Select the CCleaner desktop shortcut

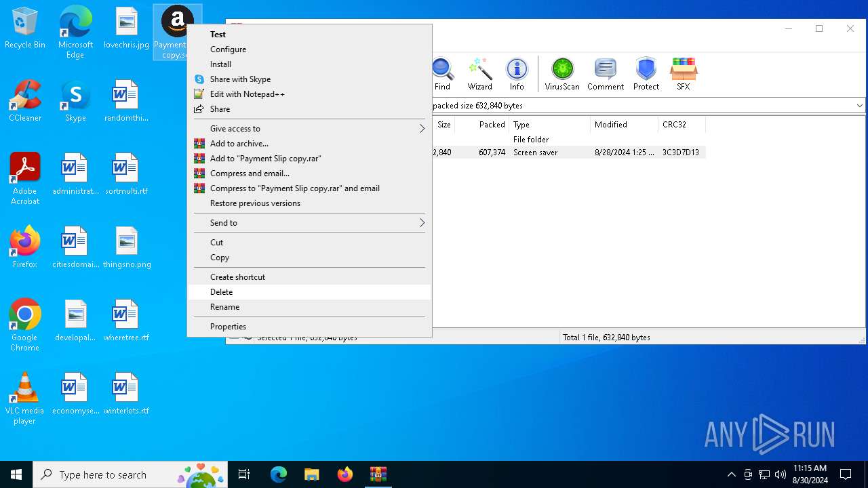tap(25, 102)
